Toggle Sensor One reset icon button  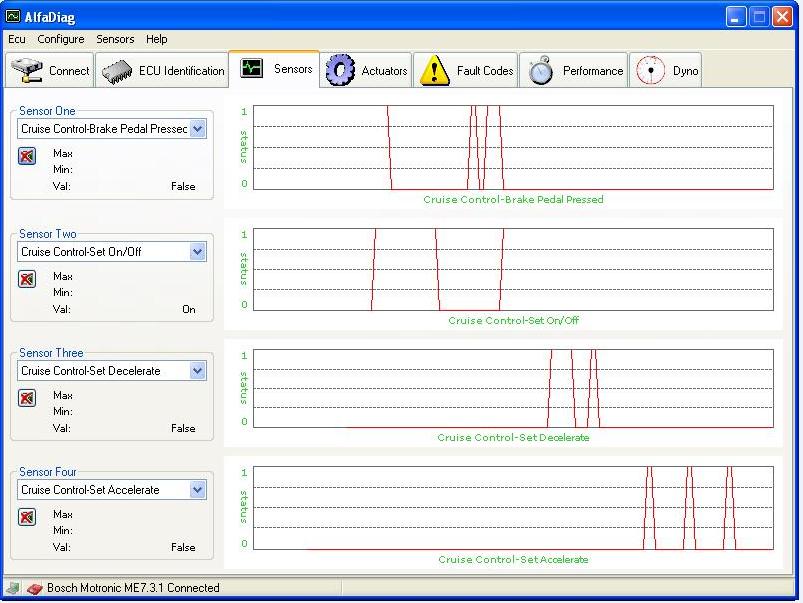[x=27, y=156]
